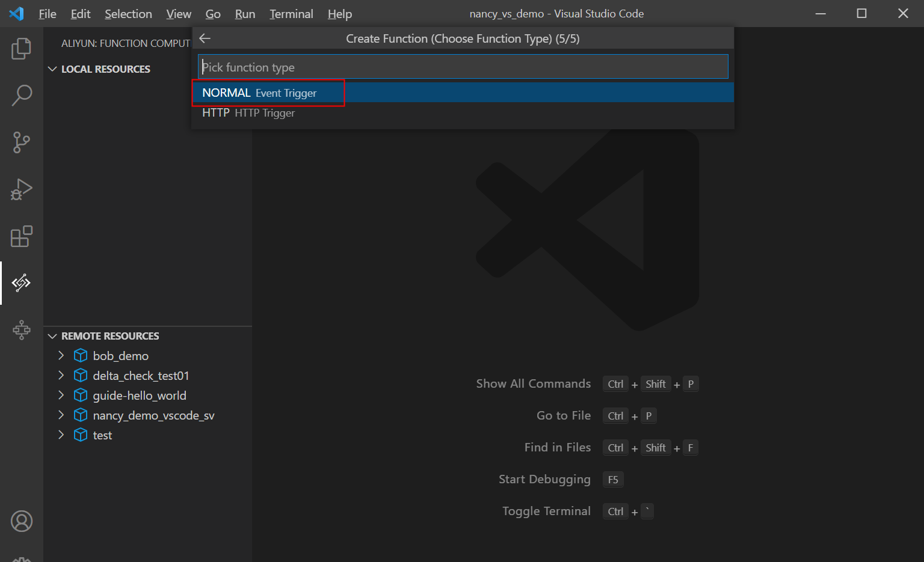Select the delta_check_test01 service name

(141, 376)
